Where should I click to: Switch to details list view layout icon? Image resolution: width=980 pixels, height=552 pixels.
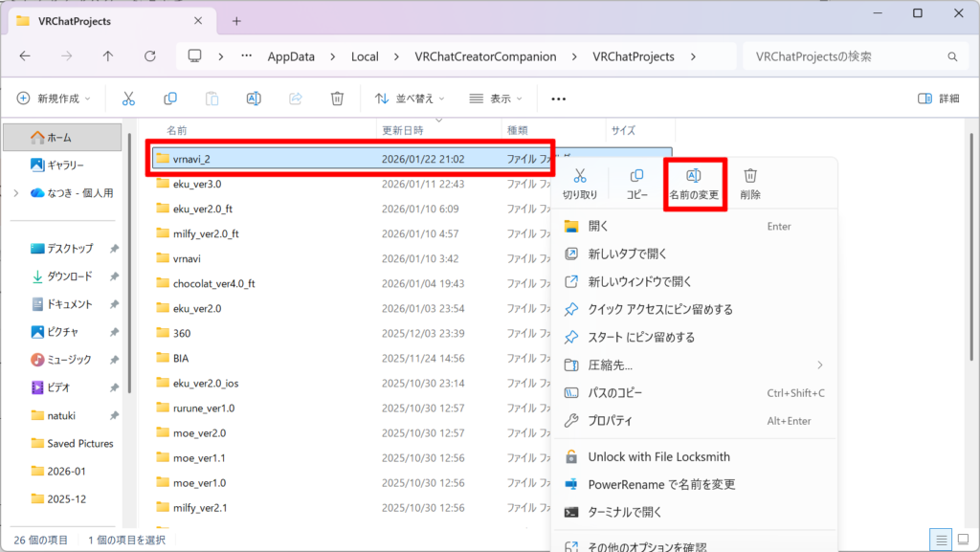tap(940, 539)
